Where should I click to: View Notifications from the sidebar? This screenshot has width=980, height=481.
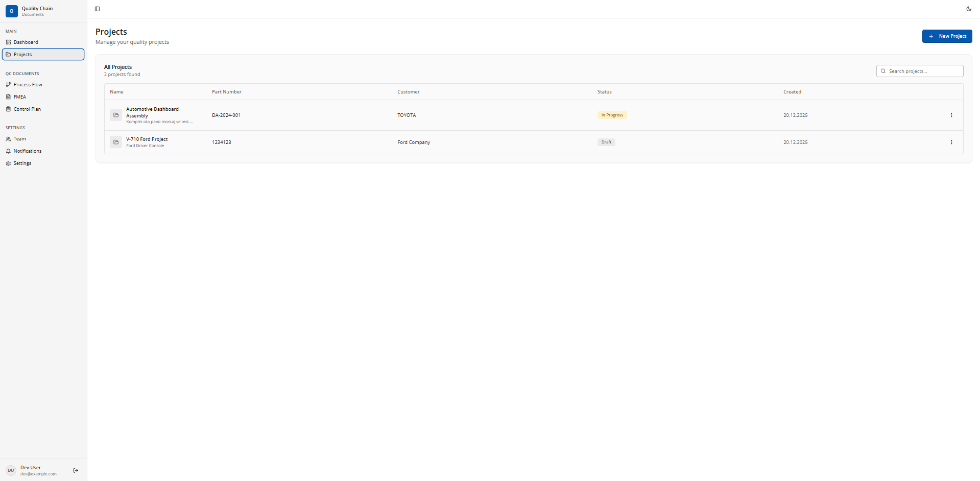(x=28, y=151)
